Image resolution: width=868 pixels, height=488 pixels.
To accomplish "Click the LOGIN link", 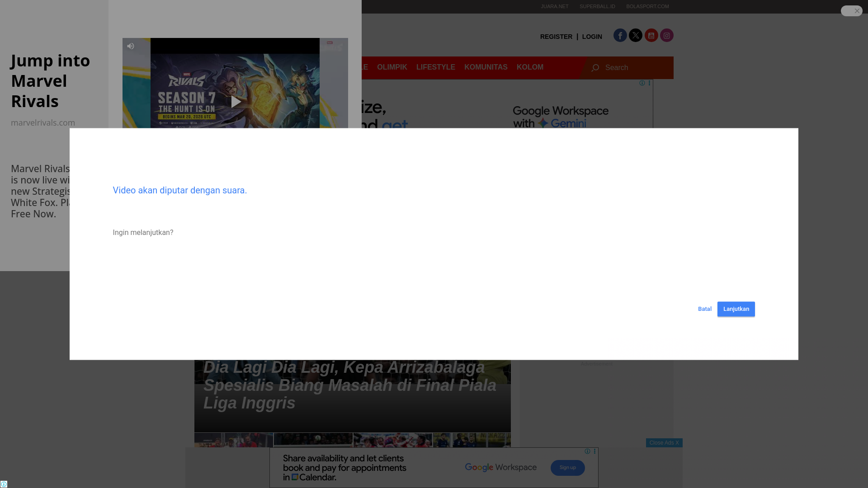I will [x=592, y=37].
